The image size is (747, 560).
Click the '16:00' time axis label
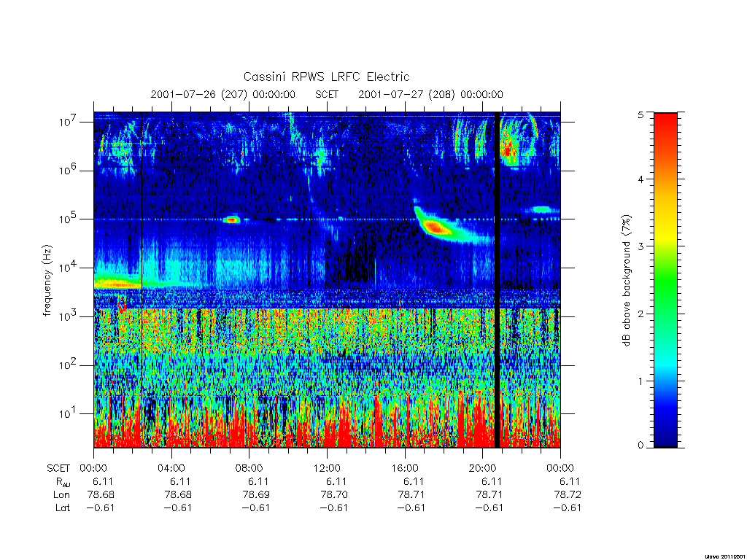(x=405, y=468)
